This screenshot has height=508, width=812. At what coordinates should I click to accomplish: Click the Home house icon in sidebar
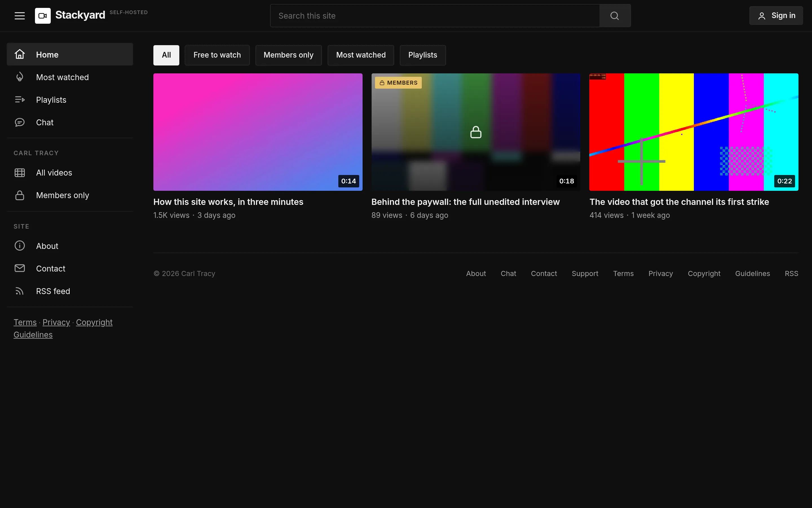pos(20,54)
